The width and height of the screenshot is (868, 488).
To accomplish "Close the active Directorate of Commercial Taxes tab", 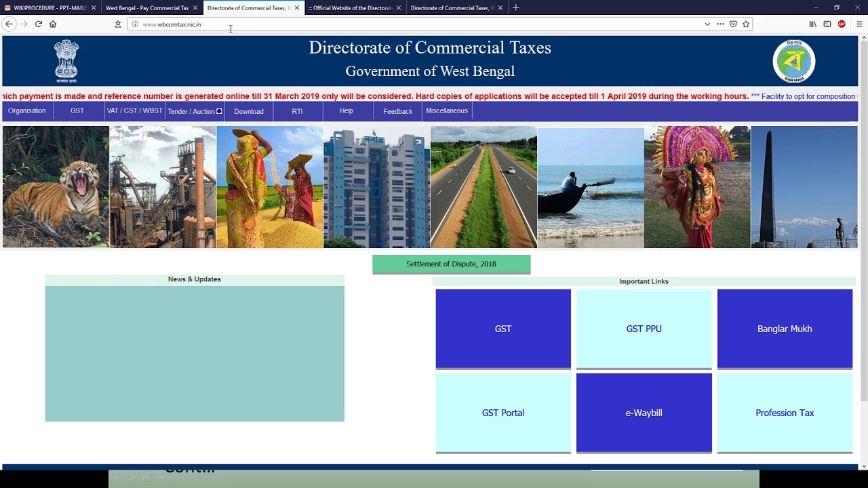I will pos(297,7).
